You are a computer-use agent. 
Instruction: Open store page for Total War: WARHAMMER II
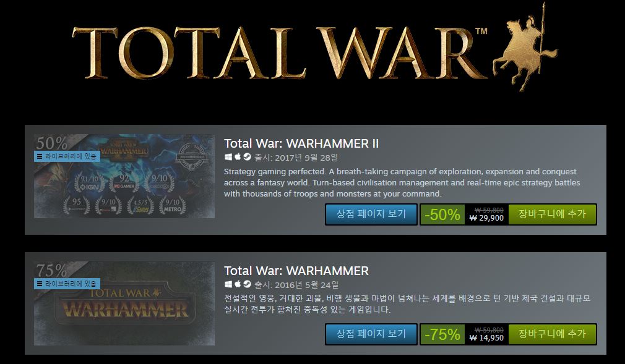371,214
